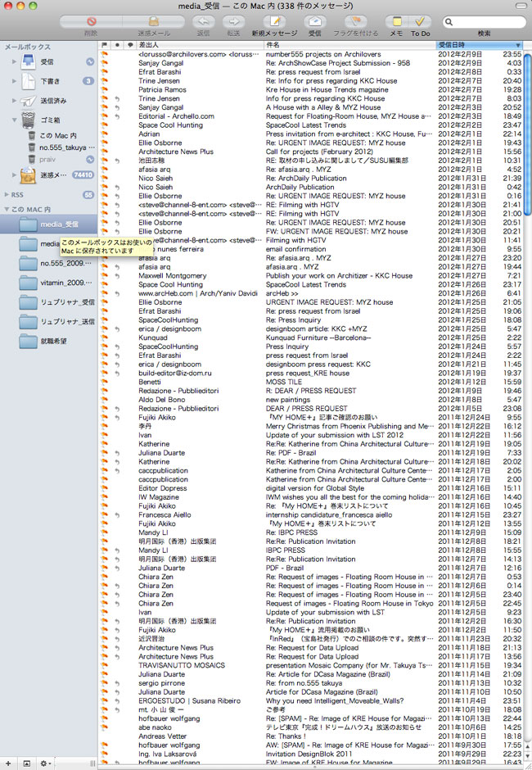Screen dimensions: 532x770
Task: Expand the 受信 inbox disclosure triangle
Action: (x=14, y=61)
